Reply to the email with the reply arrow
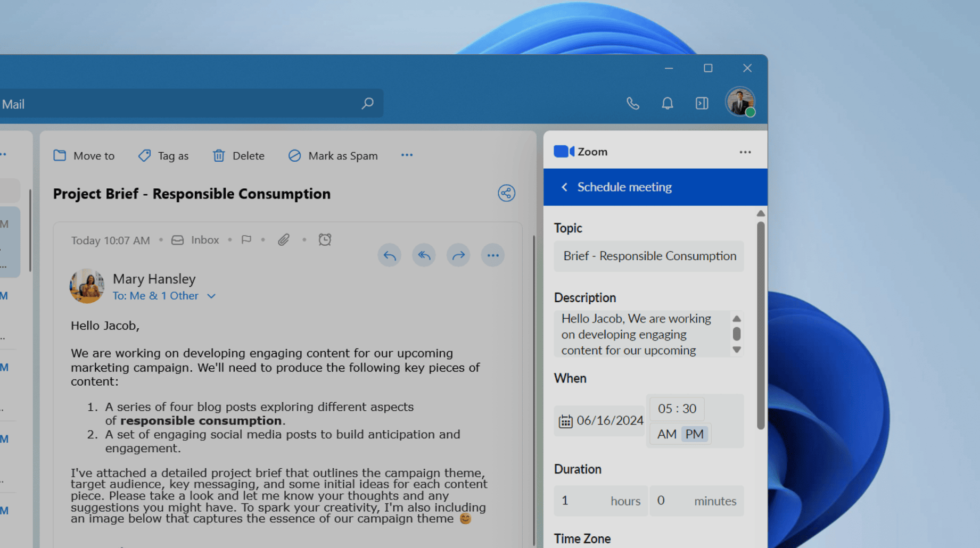980x548 pixels. (x=390, y=255)
